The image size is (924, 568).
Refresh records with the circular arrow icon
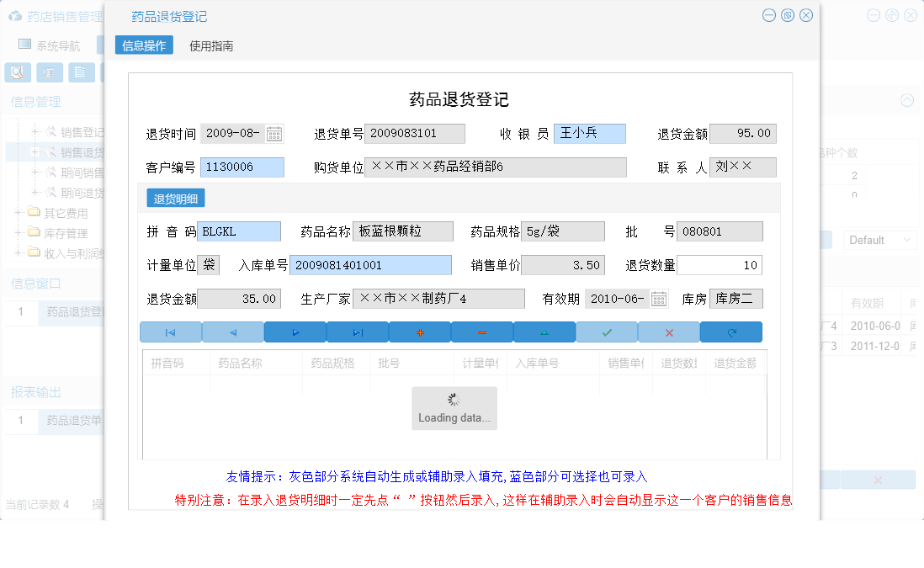tap(730, 332)
